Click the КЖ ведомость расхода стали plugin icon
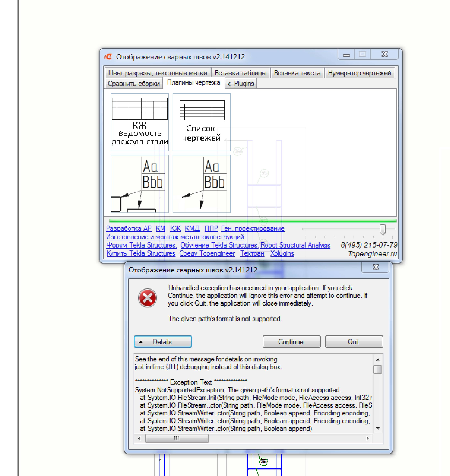Image resolution: width=450 pixels, height=476 pixels. [140, 122]
